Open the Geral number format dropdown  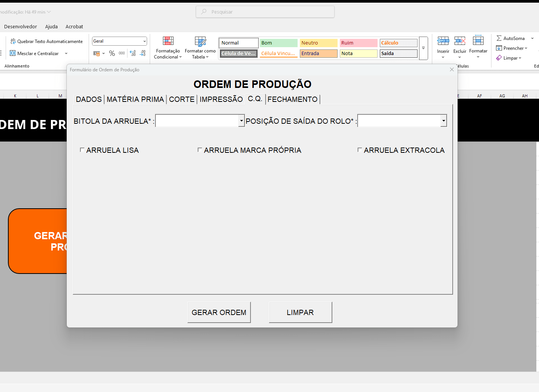[144, 41]
